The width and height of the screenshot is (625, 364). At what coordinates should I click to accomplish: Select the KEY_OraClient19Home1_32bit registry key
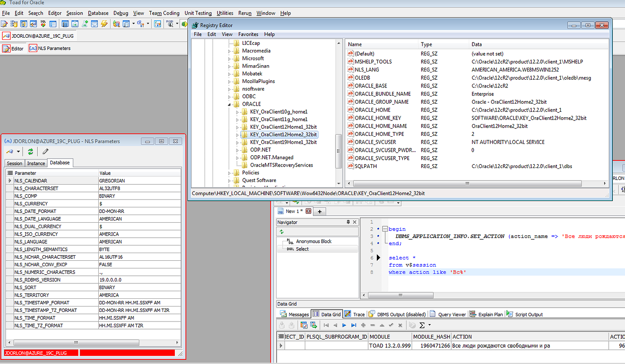[278, 142]
